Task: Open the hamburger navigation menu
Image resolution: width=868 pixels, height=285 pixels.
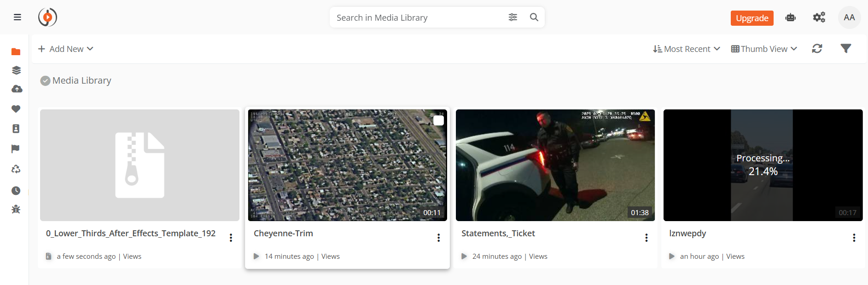Action: click(17, 17)
